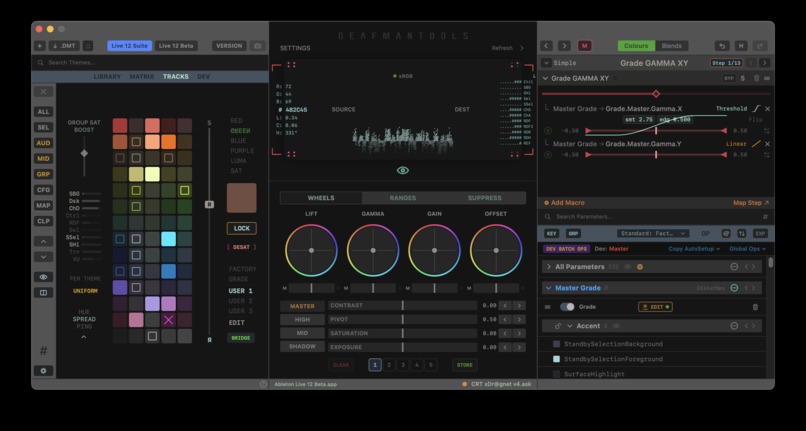
Task: Open settings gear in the left sidebar
Action: tap(43, 371)
